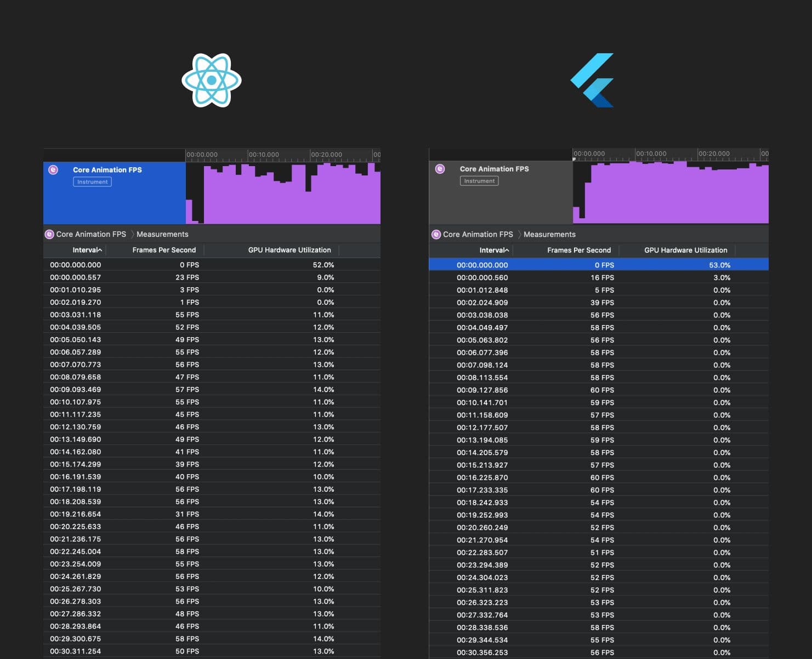Select row 00:02.019.270 showing 1 FPS
812x659 pixels.
click(212, 302)
